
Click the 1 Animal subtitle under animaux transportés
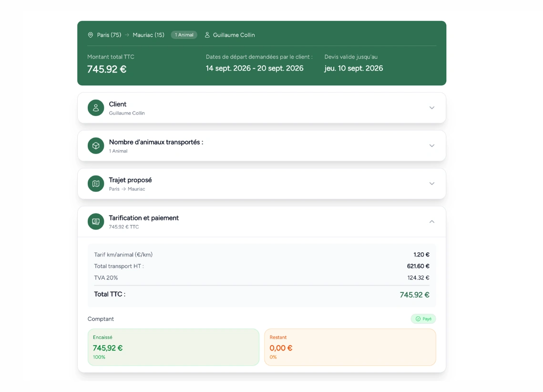(118, 151)
